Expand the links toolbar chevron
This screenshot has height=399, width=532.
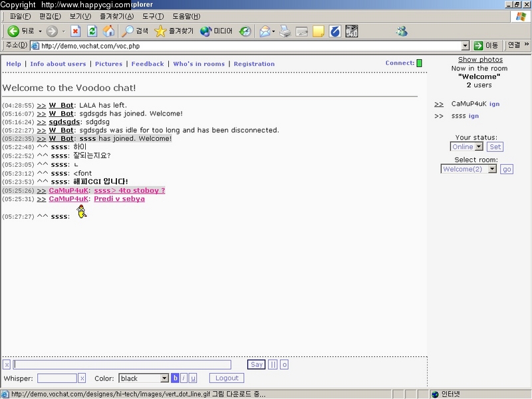point(527,44)
